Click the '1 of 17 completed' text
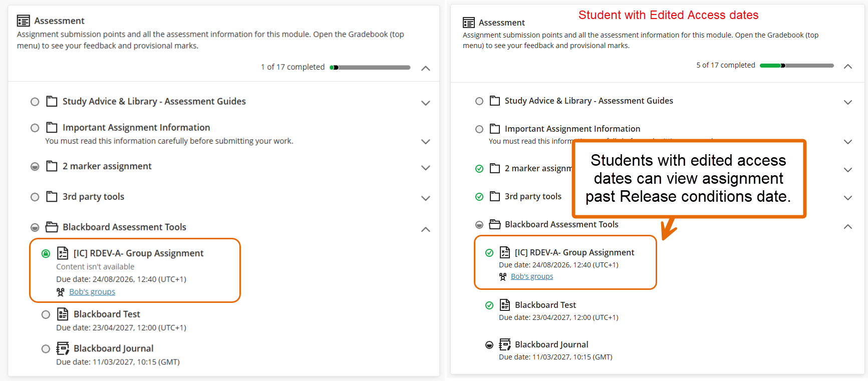Viewport: 868px width, 381px height. [293, 67]
